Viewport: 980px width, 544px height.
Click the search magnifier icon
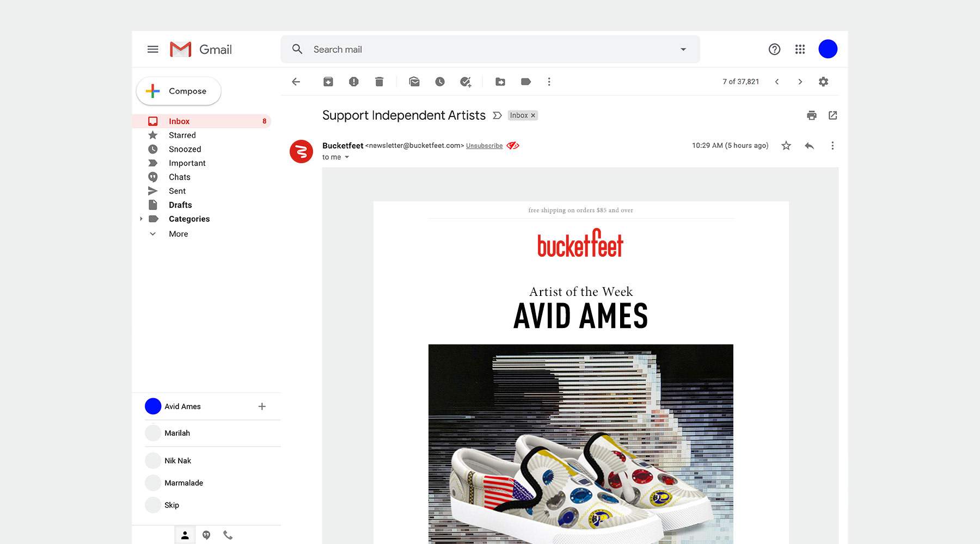(x=297, y=50)
